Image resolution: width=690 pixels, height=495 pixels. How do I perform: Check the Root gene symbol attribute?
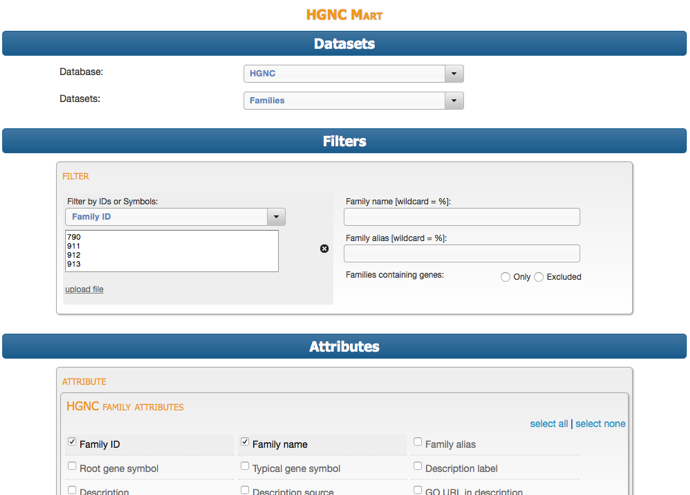pyautogui.click(x=72, y=466)
